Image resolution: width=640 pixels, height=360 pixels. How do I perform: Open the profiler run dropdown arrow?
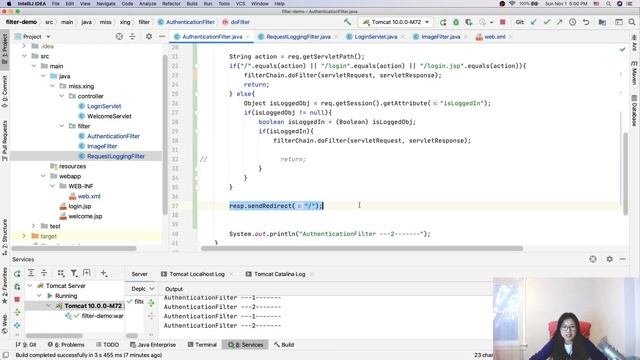pyautogui.click(x=491, y=22)
